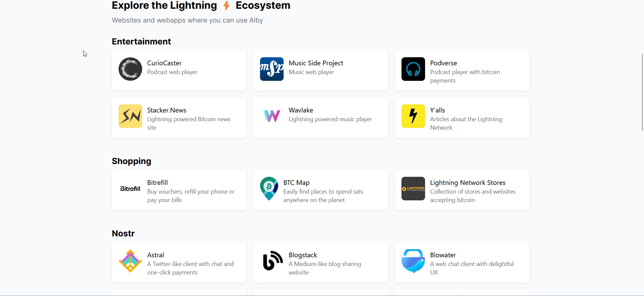Click the Music Side Project logo
The height and width of the screenshot is (296, 644).
click(x=272, y=69)
